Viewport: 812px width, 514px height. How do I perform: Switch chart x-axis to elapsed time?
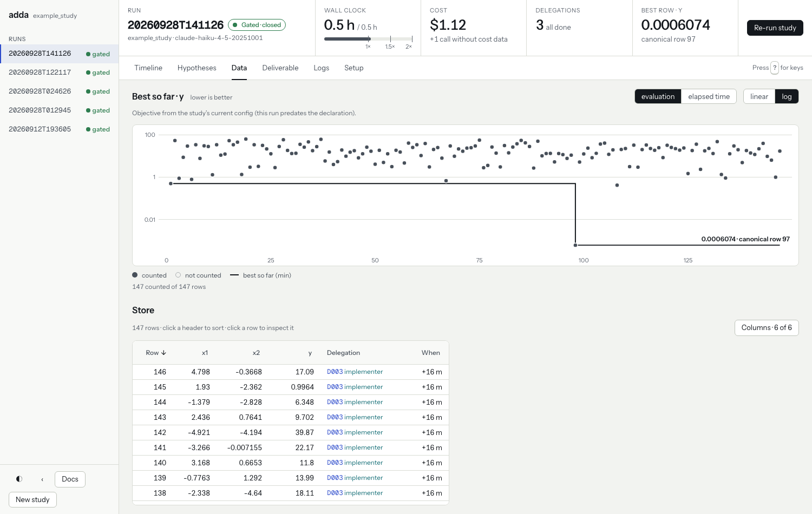click(x=709, y=96)
